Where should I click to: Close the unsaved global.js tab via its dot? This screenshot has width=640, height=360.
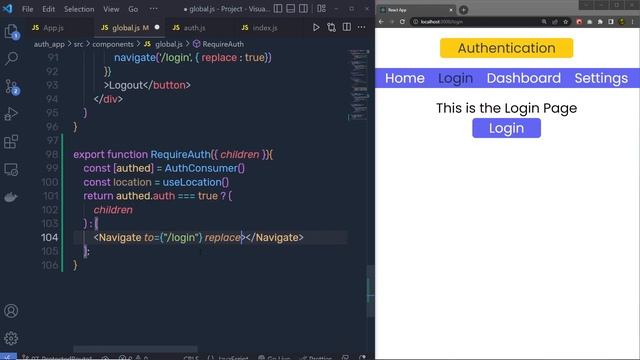157,27
